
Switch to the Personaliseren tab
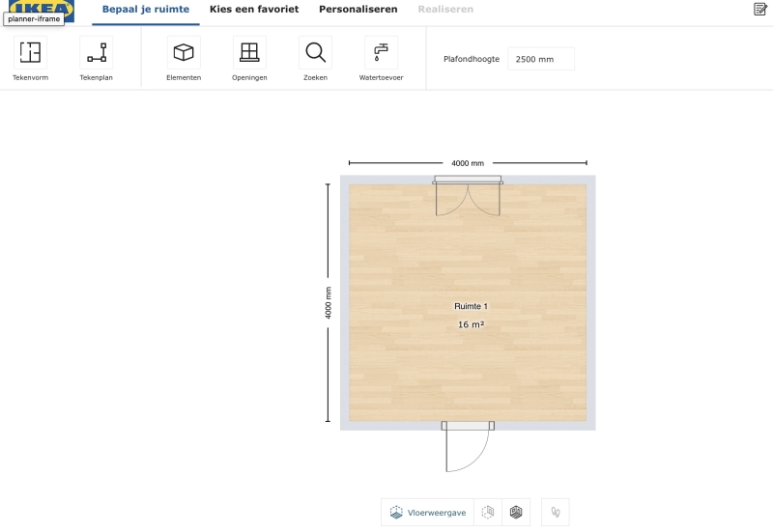[358, 10]
